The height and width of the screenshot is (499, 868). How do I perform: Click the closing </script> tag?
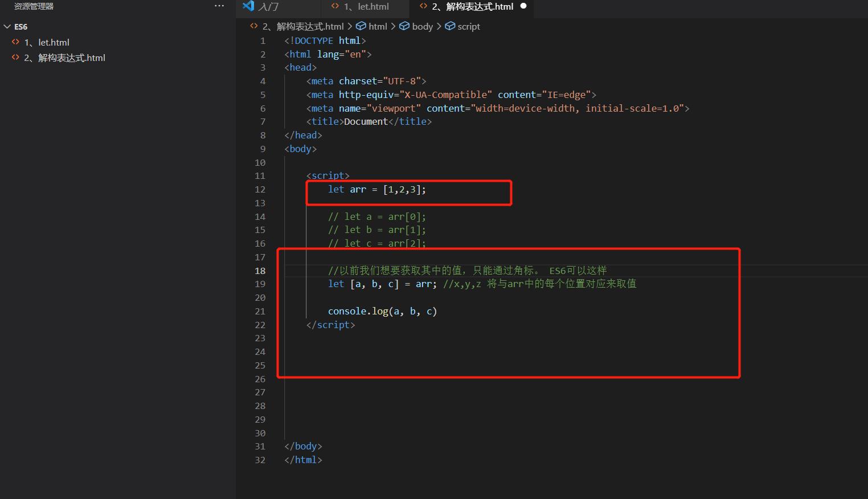tap(331, 325)
